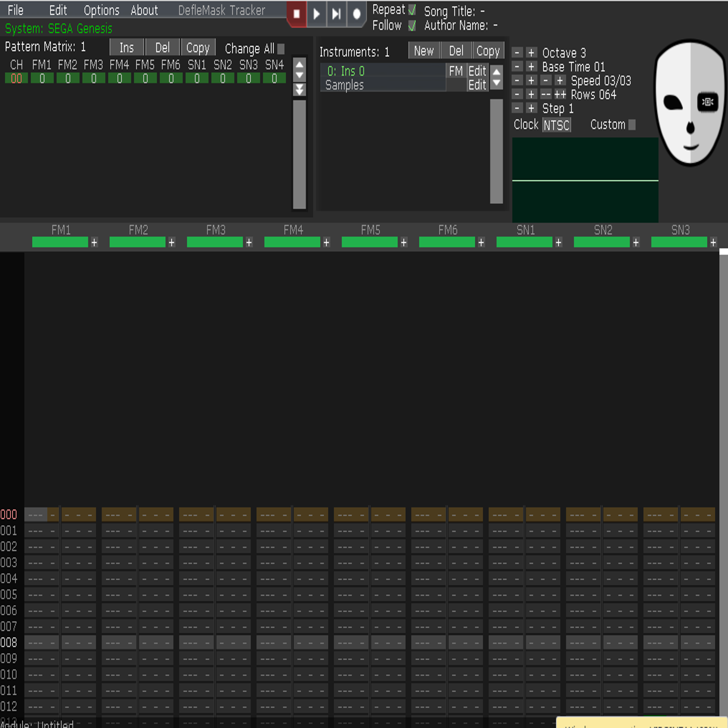Image resolution: width=728 pixels, height=728 pixels.
Task: Open the About menu
Action: coord(144,10)
